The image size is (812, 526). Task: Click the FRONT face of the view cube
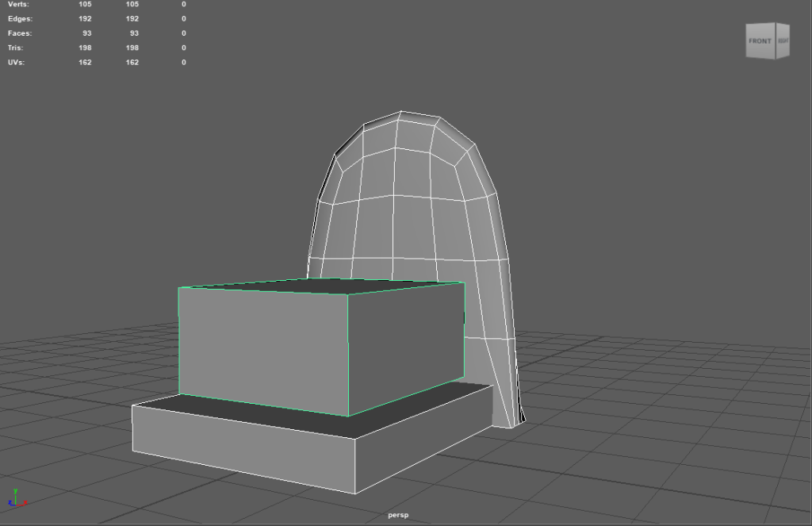point(760,40)
